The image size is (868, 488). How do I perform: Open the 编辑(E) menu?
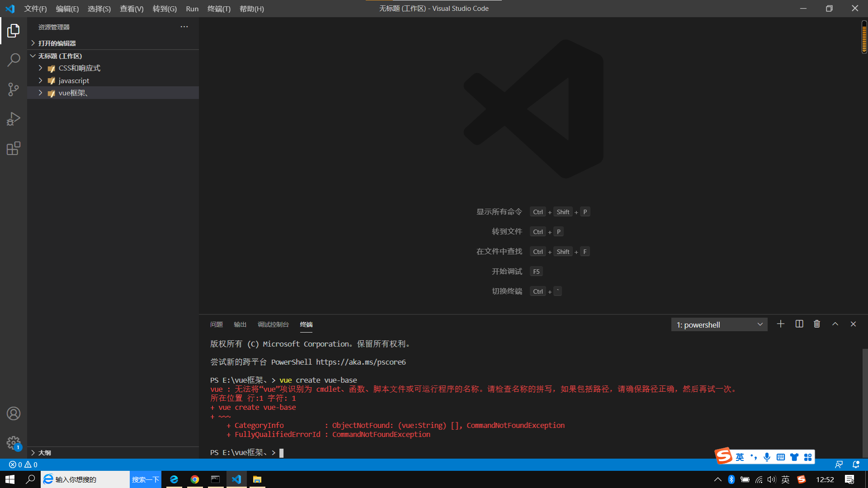(67, 9)
